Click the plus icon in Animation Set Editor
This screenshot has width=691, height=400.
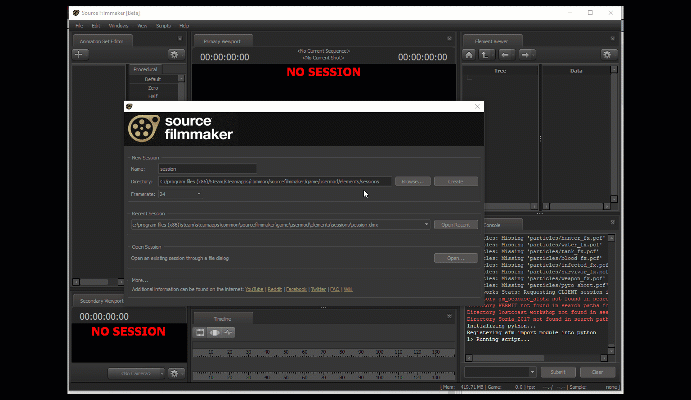79,55
